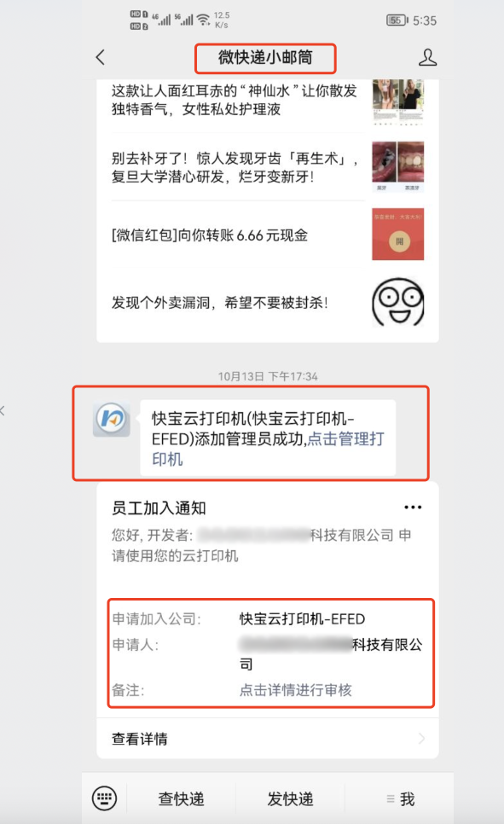This screenshot has height=824, width=504.
Task: Tap the 微快递小邮筒 chat title
Action: pyautogui.click(x=265, y=57)
